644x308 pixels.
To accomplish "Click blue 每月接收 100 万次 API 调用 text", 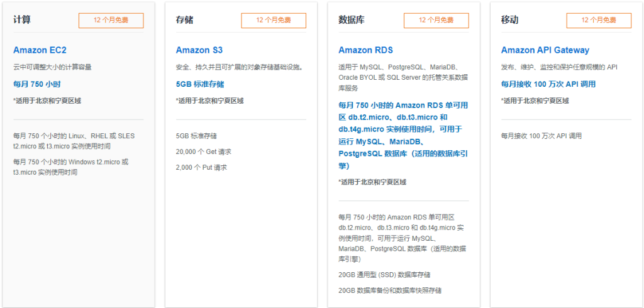I will [548, 84].
